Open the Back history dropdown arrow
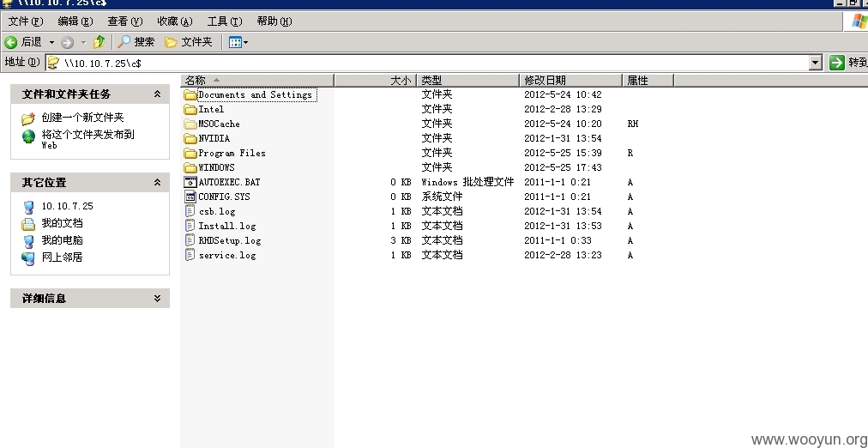This screenshot has height=448, width=868. click(x=51, y=42)
